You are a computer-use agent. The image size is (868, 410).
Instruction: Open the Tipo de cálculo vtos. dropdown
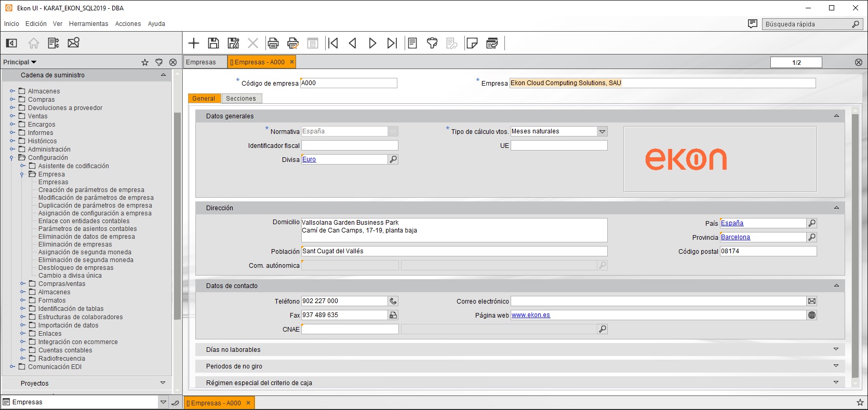click(602, 132)
